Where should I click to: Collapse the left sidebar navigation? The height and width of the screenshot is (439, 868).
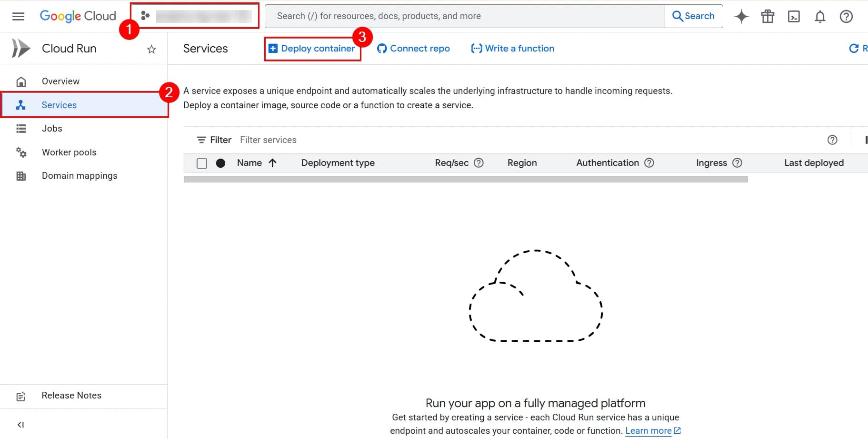[20, 425]
